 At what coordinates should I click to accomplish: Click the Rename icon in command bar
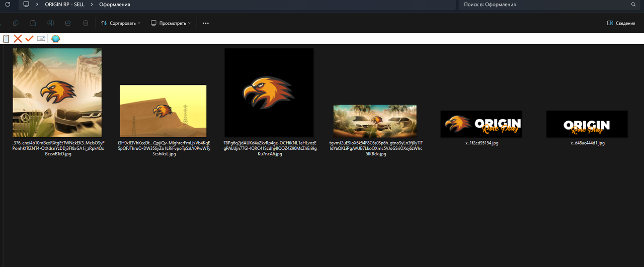[51, 23]
